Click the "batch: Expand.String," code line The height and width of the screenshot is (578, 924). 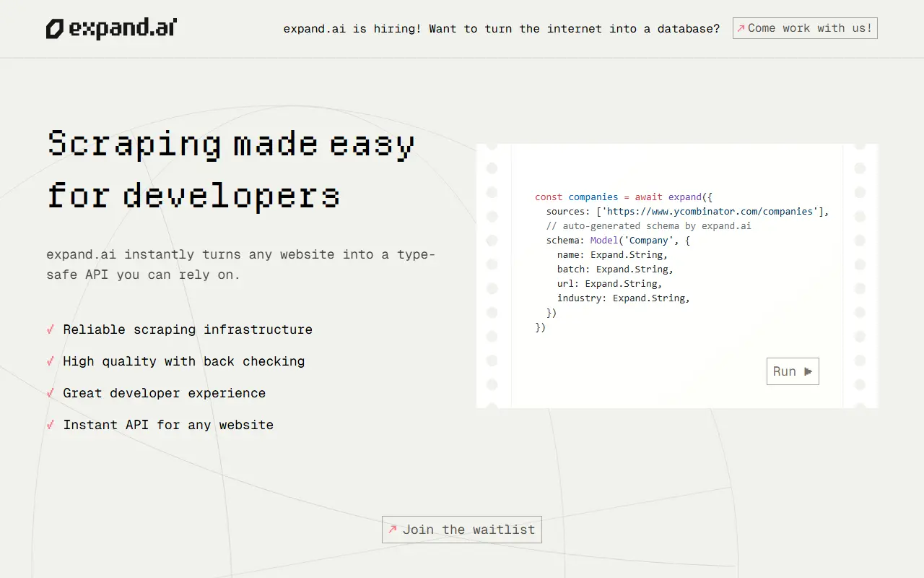[x=615, y=269]
